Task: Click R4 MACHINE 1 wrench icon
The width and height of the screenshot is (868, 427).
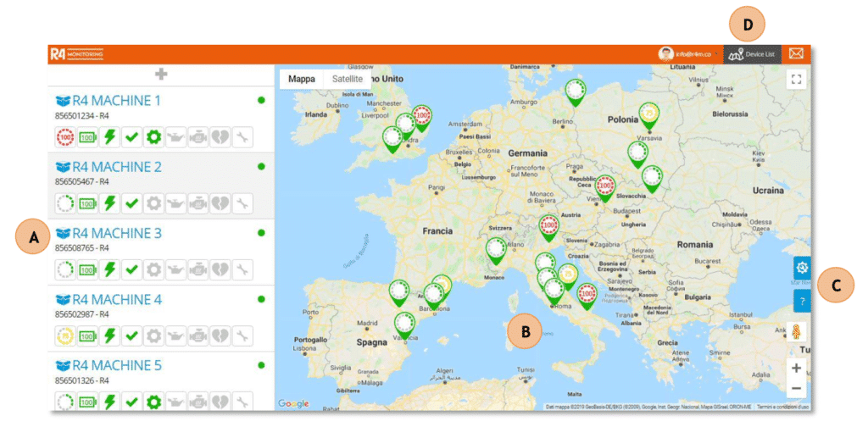Action: point(242,137)
